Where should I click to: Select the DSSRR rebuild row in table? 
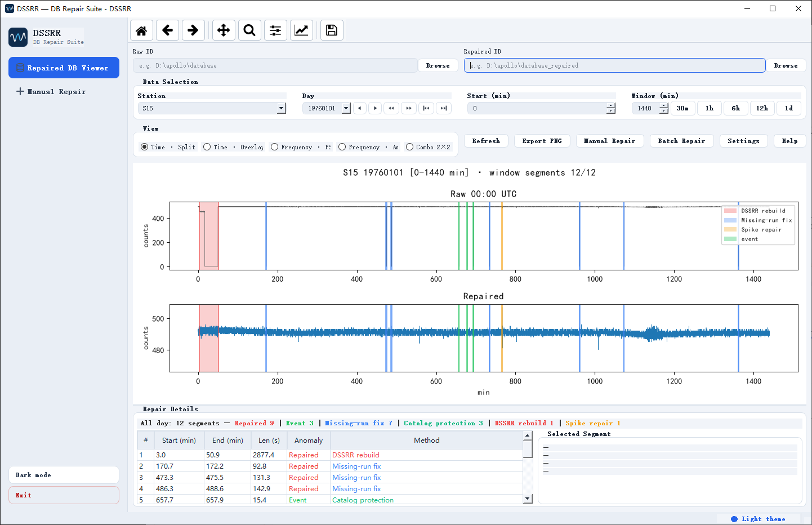[330, 455]
